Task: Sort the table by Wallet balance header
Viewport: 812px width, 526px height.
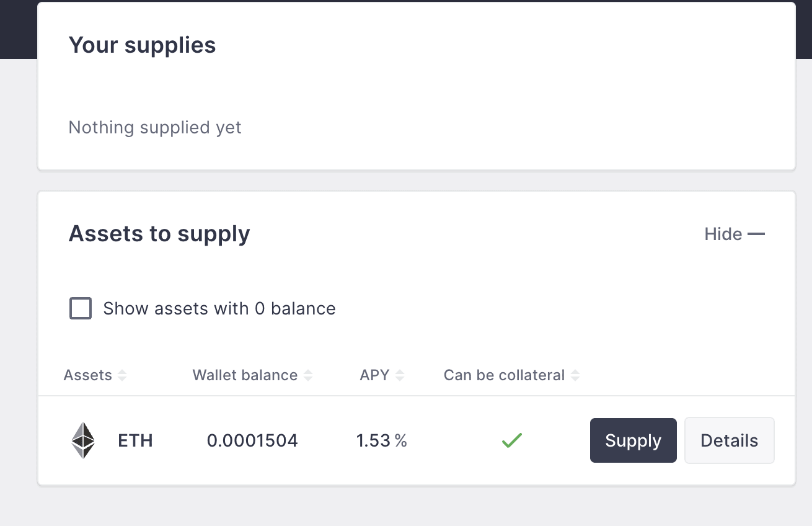Action: pos(245,375)
